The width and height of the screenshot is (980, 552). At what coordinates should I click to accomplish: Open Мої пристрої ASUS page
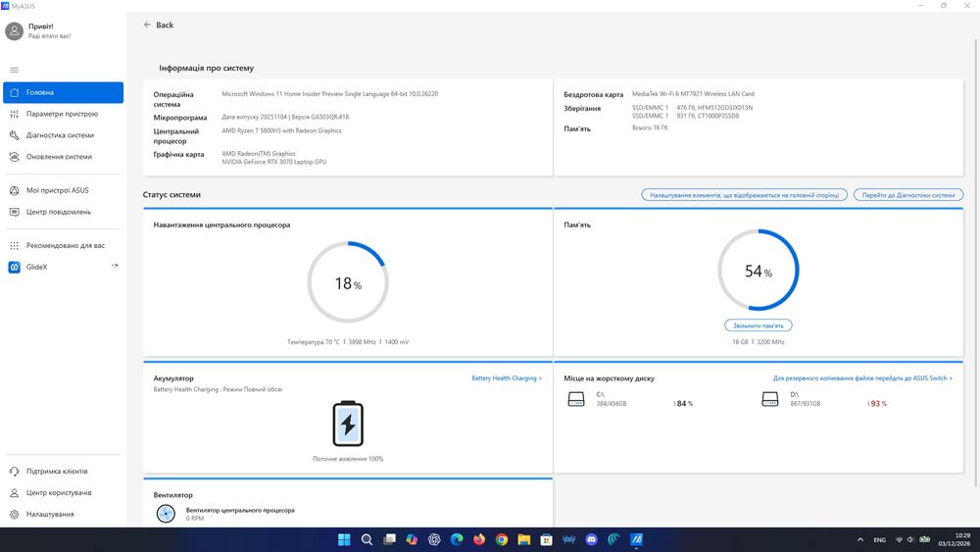pos(63,190)
